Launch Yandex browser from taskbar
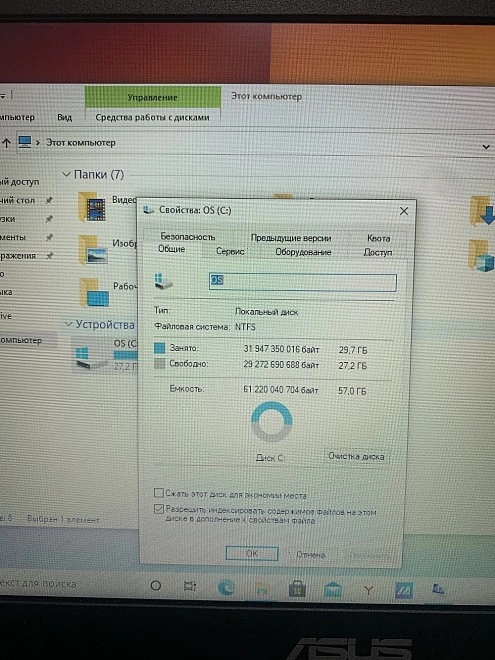Image resolution: width=495 pixels, height=660 pixels. tap(369, 590)
